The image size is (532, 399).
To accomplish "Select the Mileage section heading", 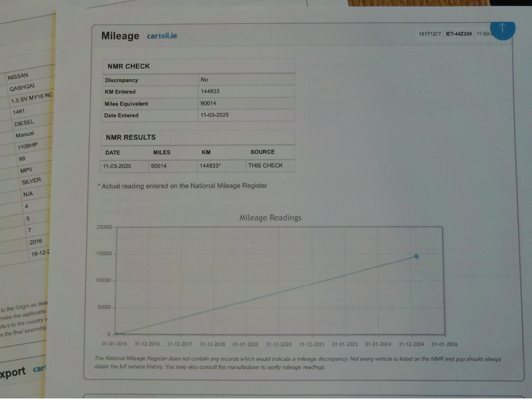I will [x=120, y=36].
